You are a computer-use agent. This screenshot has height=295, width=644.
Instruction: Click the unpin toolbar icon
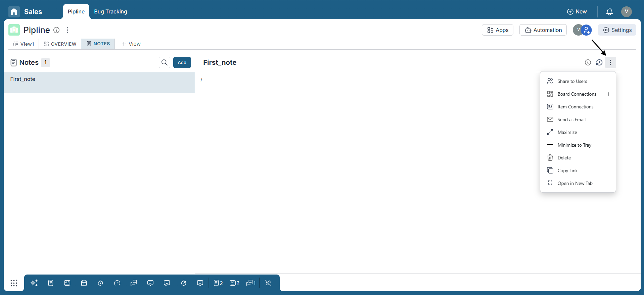click(268, 283)
